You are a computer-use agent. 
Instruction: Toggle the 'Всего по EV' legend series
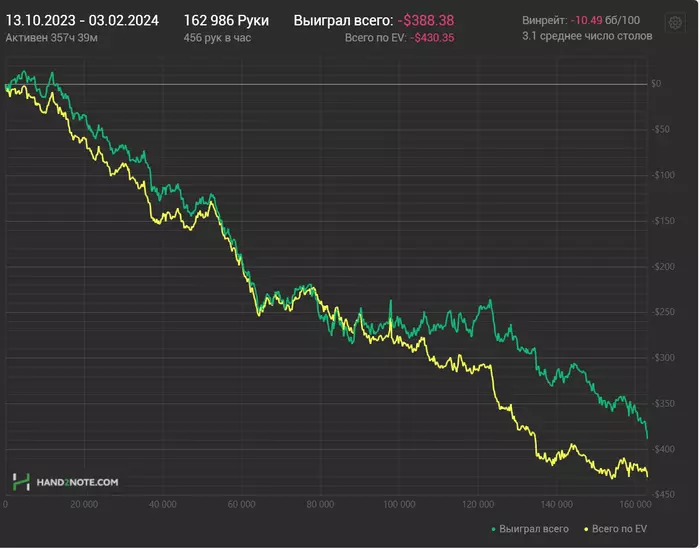click(620, 528)
